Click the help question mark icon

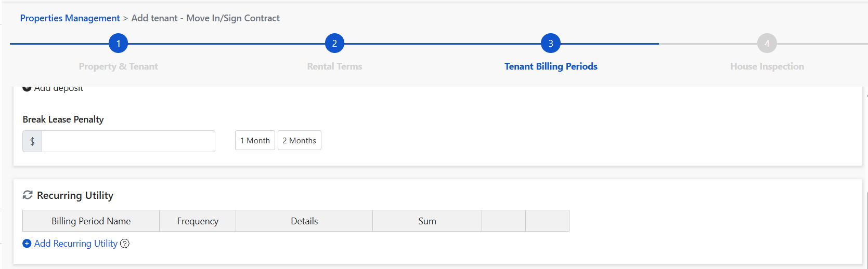point(125,244)
